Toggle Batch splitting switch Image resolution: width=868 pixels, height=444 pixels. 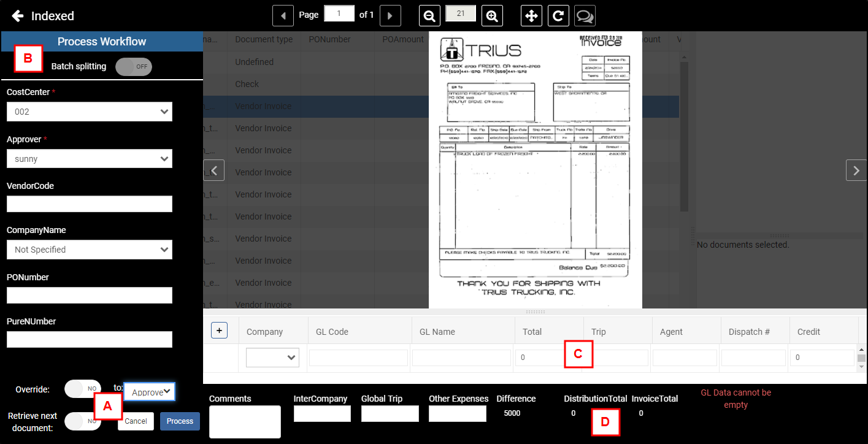click(134, 66)
